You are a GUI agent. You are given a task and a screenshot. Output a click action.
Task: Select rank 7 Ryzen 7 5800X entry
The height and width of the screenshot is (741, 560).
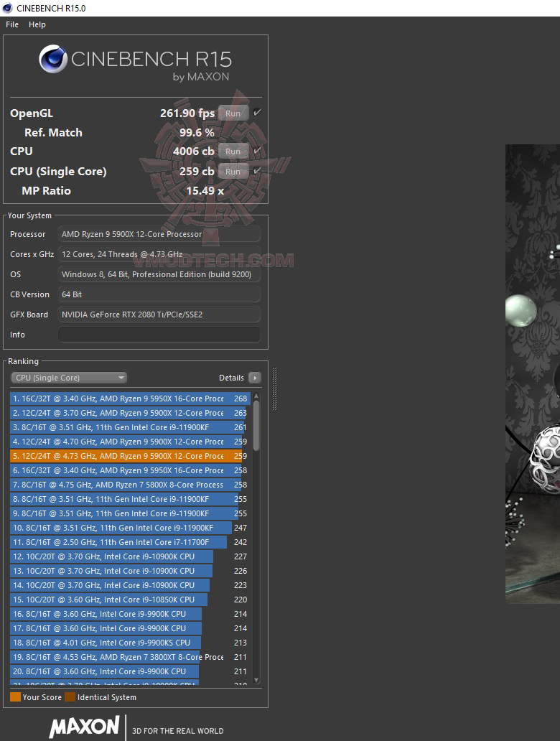[130, 485]
